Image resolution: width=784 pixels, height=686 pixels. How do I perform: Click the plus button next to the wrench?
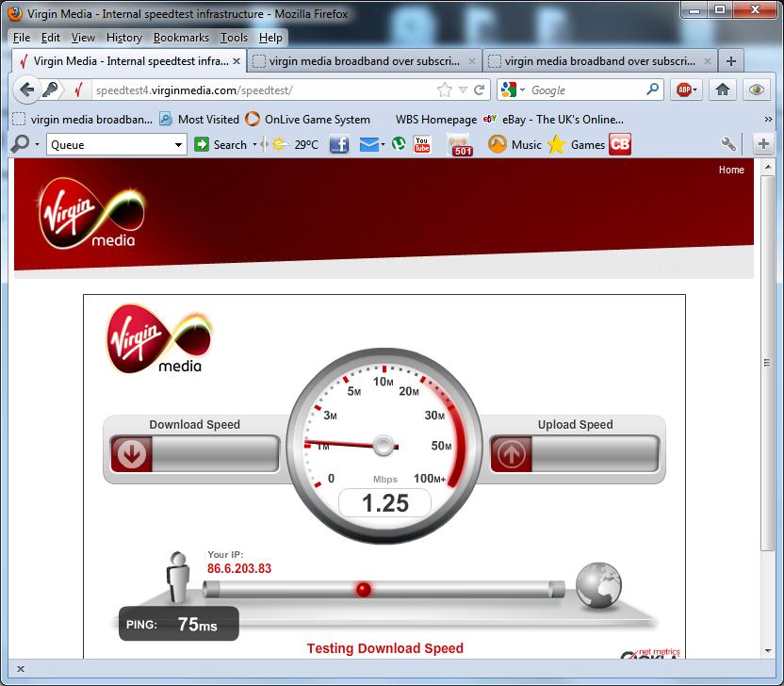(763, 144)
